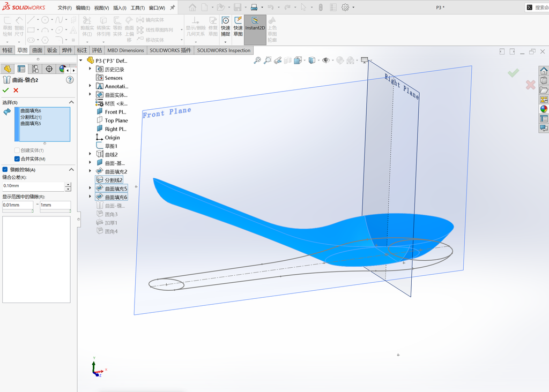Open the View Orientation icon
Viewport: 549px width, 392px height.
click(298, 61)
